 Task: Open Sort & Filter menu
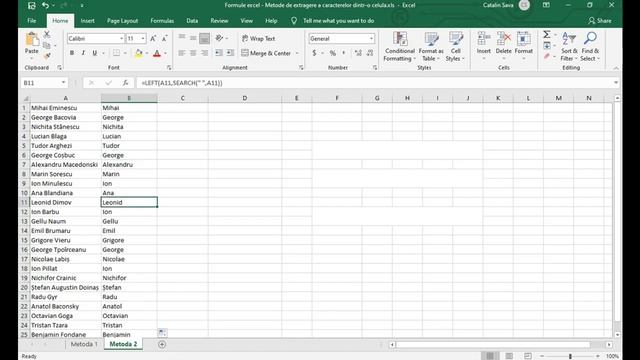(x=569, y=47)
